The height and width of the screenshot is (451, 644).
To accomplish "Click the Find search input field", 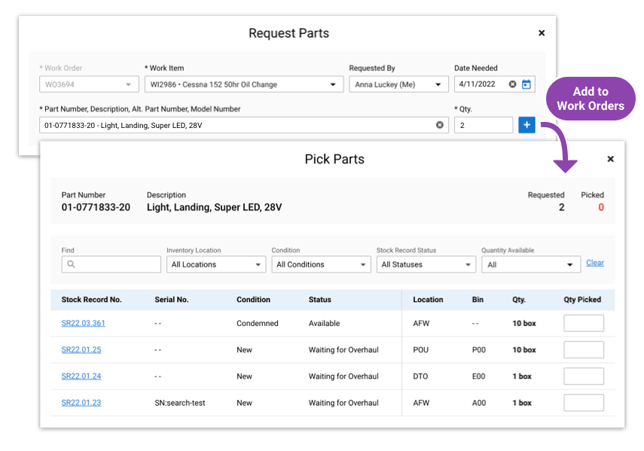I will point(111,265).
